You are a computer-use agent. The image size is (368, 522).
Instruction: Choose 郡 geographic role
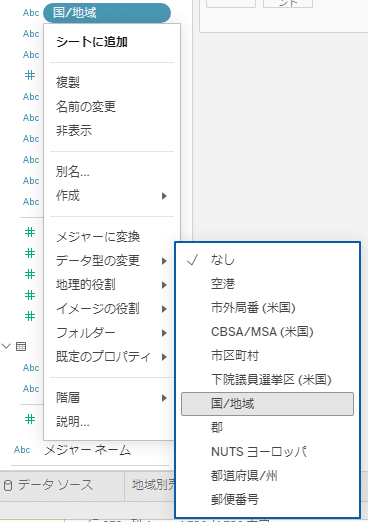(x=267, y=428)
